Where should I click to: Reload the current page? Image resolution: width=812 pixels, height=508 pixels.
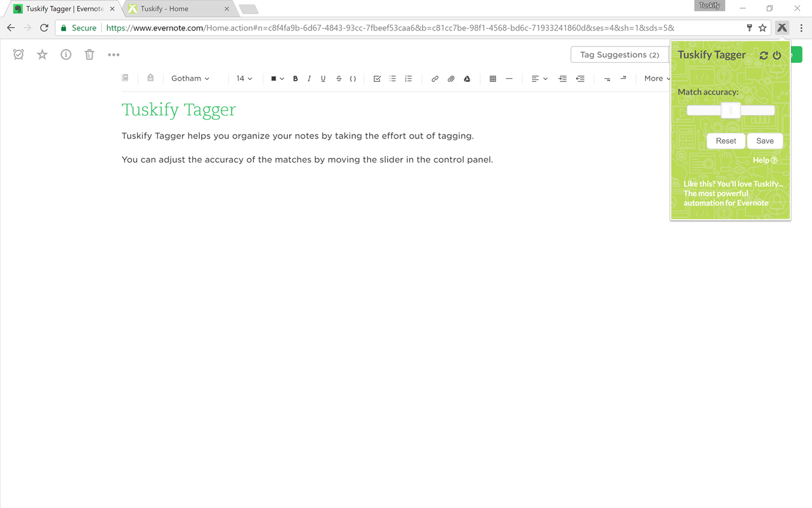click(44, 28)
